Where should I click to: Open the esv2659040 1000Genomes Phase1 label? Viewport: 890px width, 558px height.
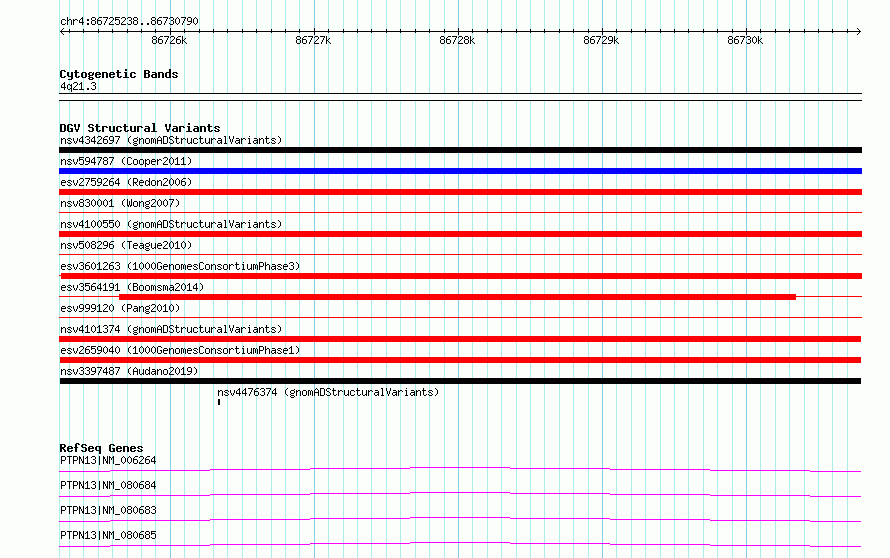click(180, 350)
